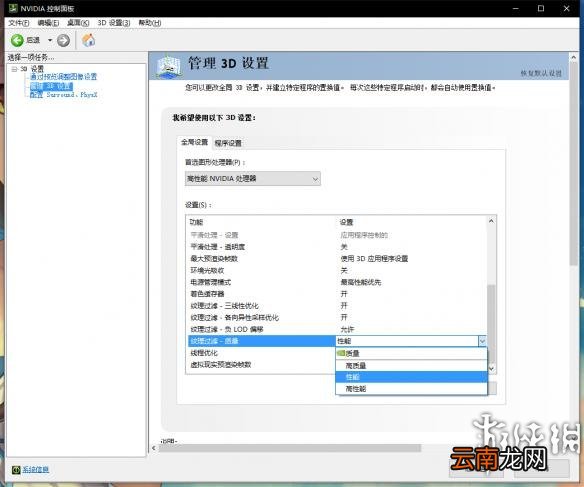Viewport: 584px width, 487px height.
Task: Click the Forward arrow icon
Action: tap(63, 40)
